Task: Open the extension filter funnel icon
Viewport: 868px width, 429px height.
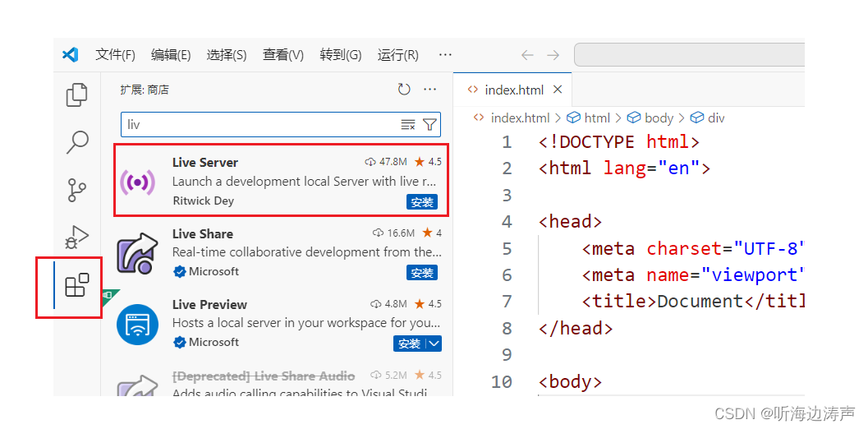Action: pos(429,125)
